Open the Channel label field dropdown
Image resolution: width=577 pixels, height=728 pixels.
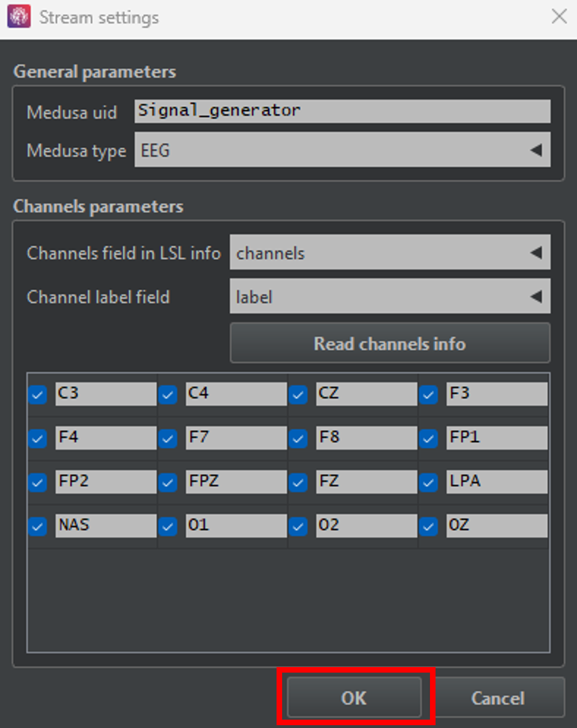point(390,296)
